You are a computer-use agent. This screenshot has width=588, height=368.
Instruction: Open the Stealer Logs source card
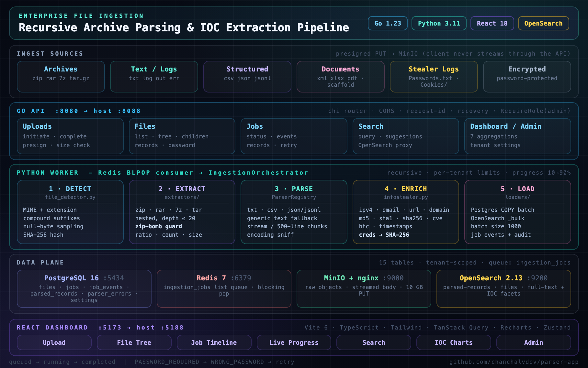pos(434,77)
